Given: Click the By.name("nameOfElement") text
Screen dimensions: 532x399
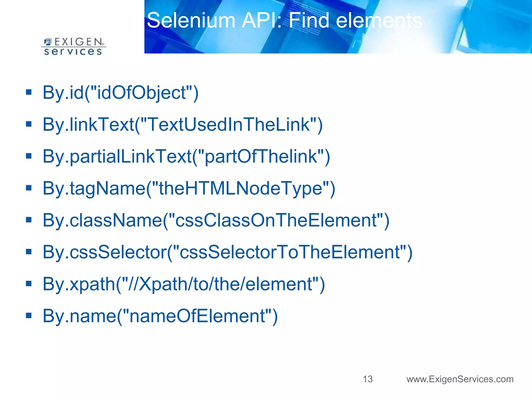Looking at the screenshot, I should pyautogui.click(x=160, y=316).
